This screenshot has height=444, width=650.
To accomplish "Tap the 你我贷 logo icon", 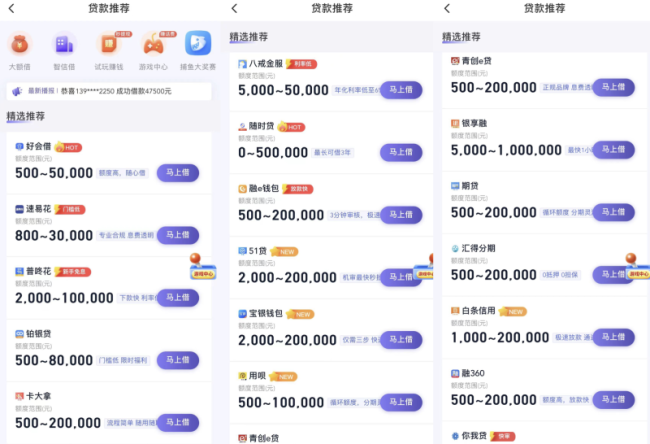I will coord(455,436).
